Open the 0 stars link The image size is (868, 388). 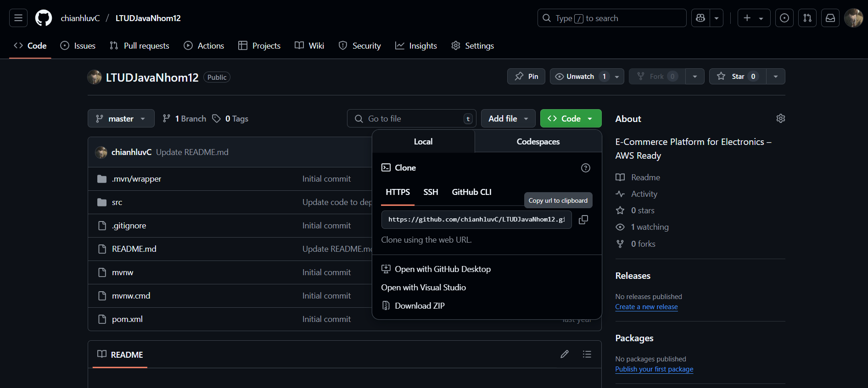click(x=635, y=211)
